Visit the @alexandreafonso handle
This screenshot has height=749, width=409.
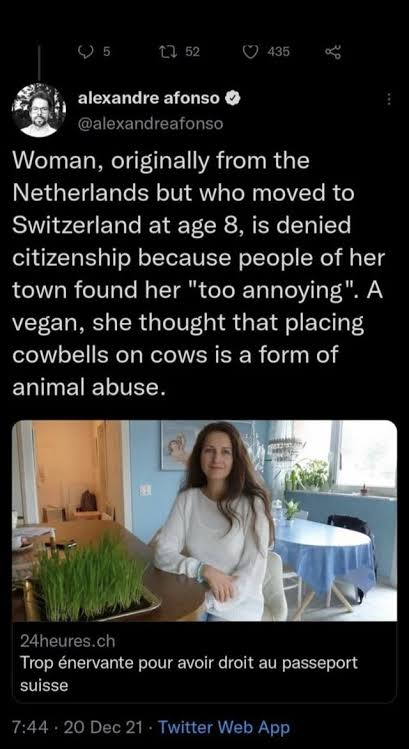coord(150,124)
